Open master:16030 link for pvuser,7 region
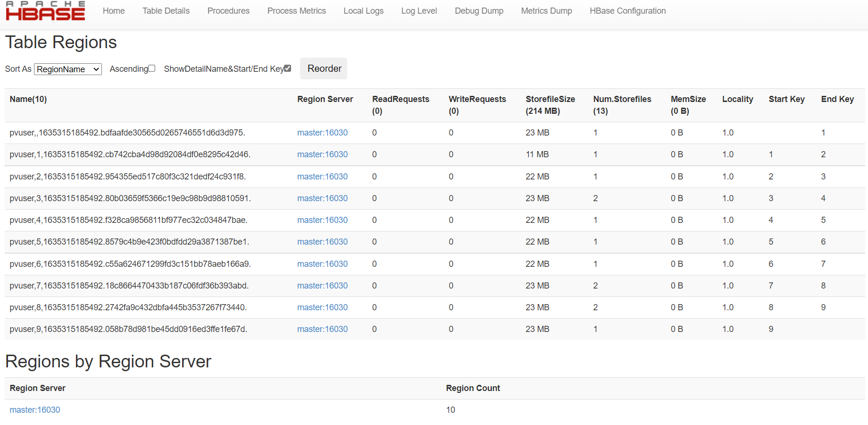The image size is (868, 425). 322,286
